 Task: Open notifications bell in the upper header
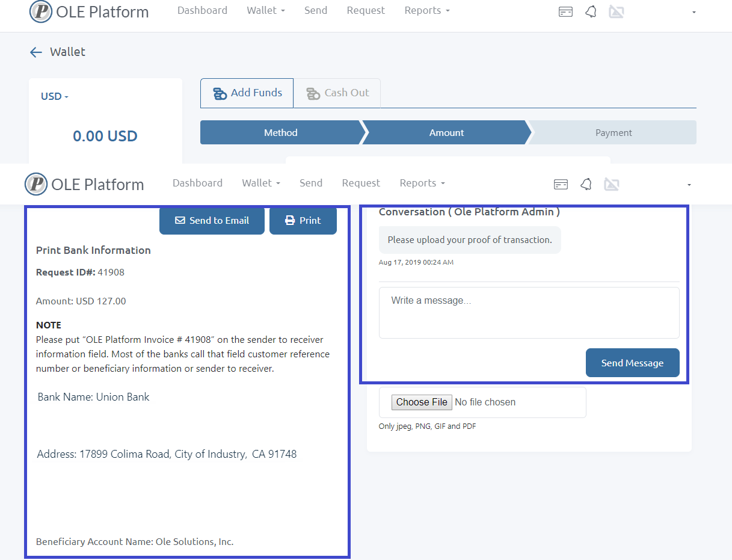pyautogui.click(x=591, y=11)
